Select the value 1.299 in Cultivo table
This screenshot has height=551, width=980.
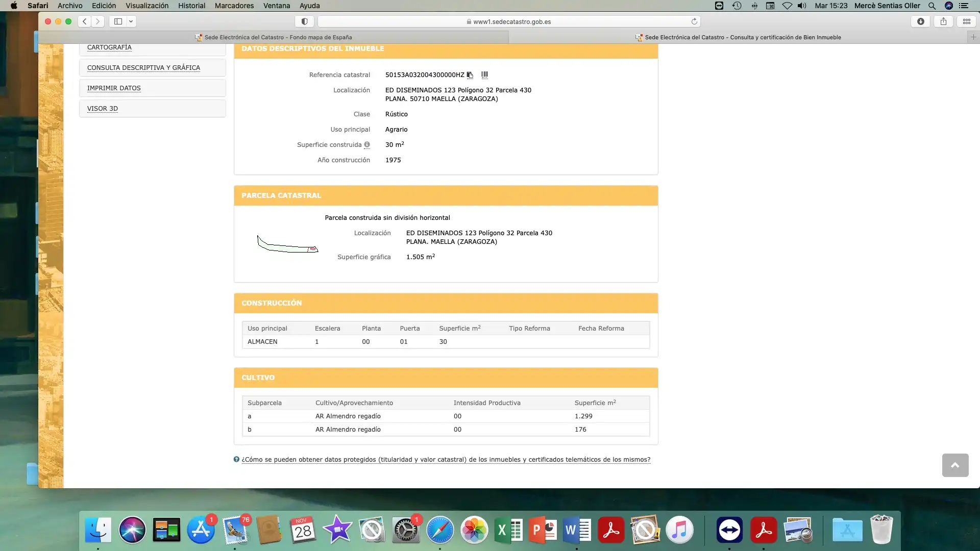(x=583, y=416)
